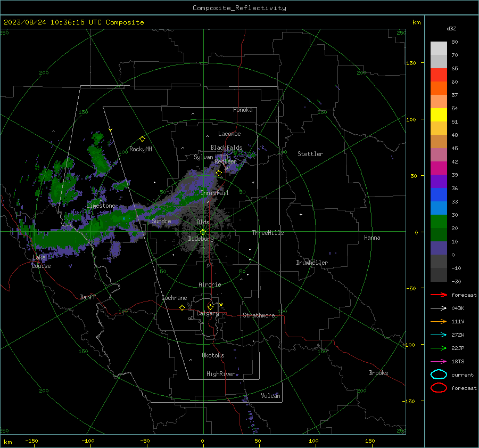Click the Didsbury city label

[x=201, y=239]
